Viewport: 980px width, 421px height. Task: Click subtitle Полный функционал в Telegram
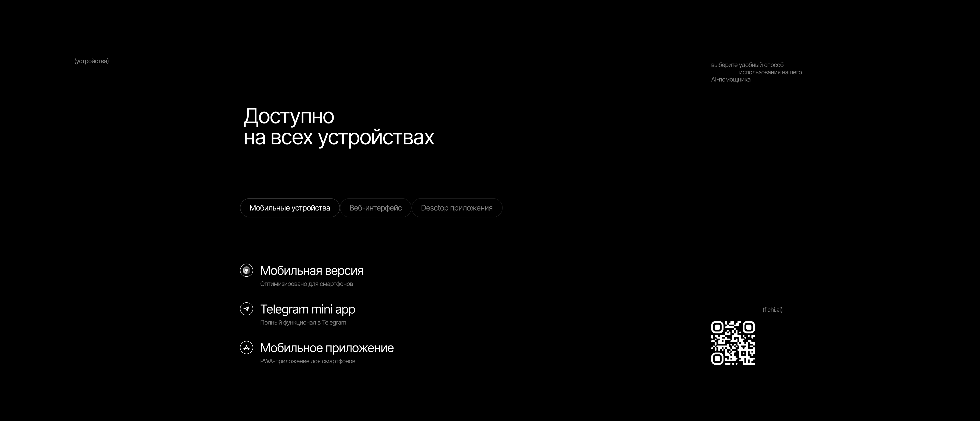coord(303,323)
